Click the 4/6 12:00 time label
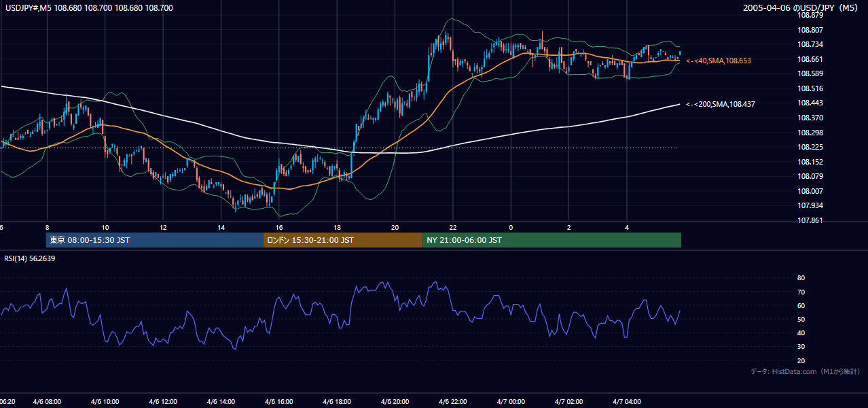 coord(162,402)
